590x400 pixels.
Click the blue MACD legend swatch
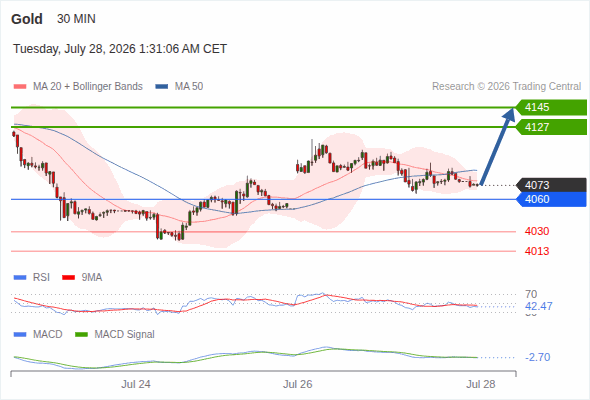tap(20, 335)
